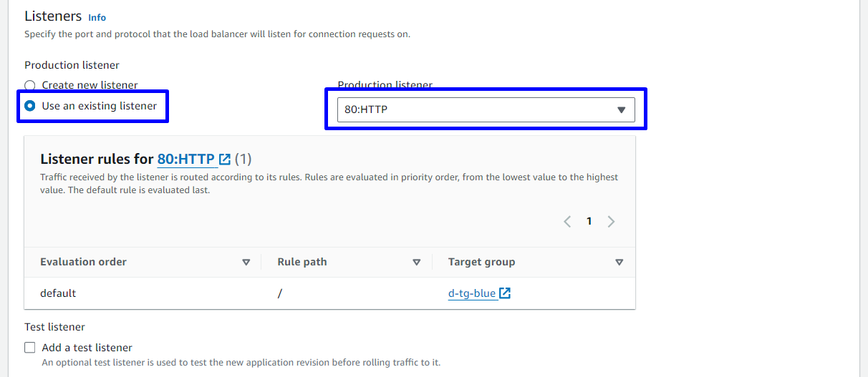Open the d-tg-blue target group link

tap(472, 293)
